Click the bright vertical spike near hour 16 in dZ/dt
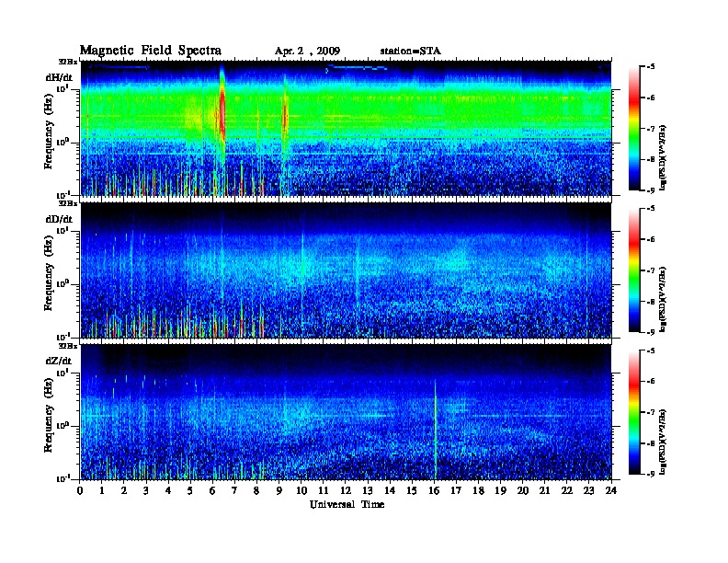 pos(436,430)
